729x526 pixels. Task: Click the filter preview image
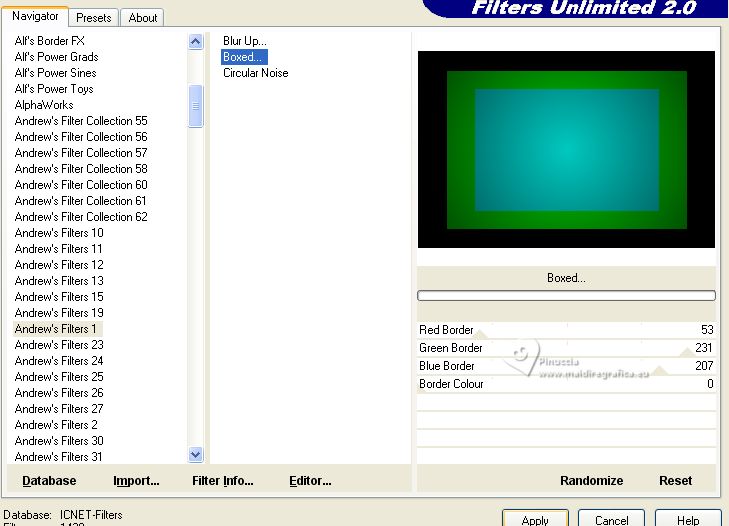tap(566, 149)
